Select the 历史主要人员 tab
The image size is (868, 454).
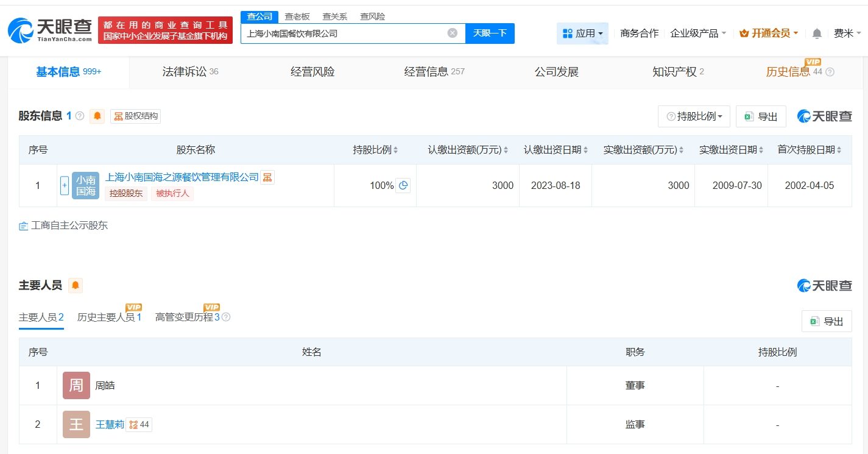[x=109, y=317]
